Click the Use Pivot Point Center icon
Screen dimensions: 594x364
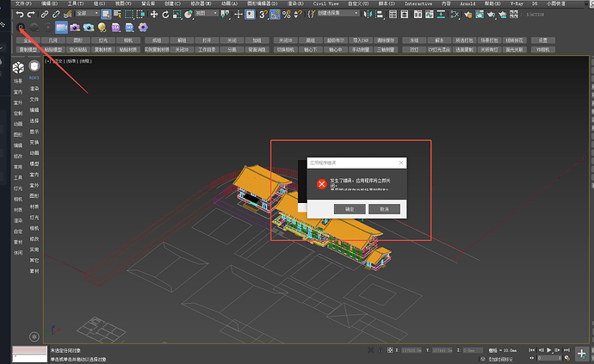[x=225, y=15]
